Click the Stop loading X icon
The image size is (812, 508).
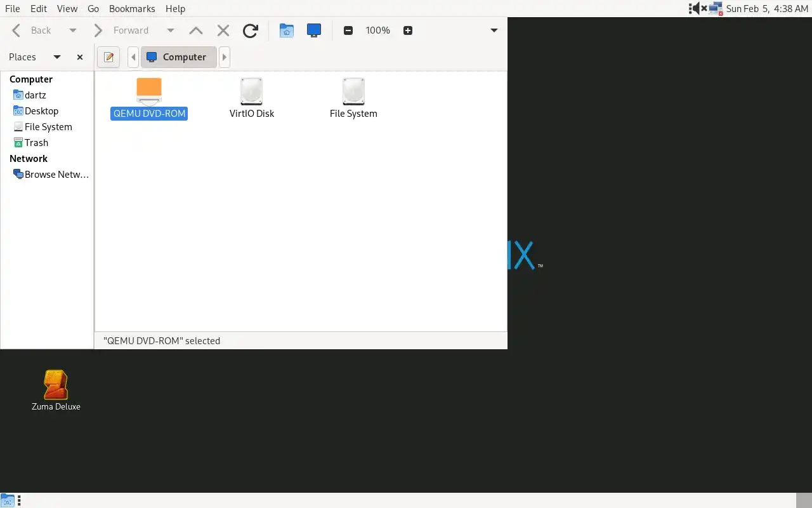tap(223, 30)
